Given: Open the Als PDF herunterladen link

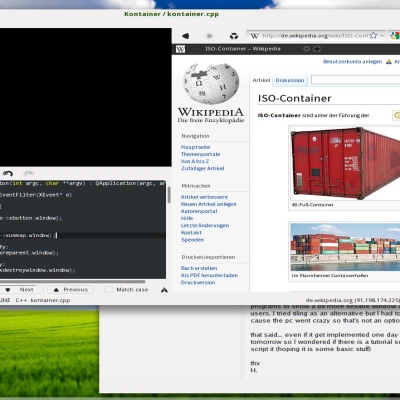Looking at the screenshot, I should coord(209,275).
